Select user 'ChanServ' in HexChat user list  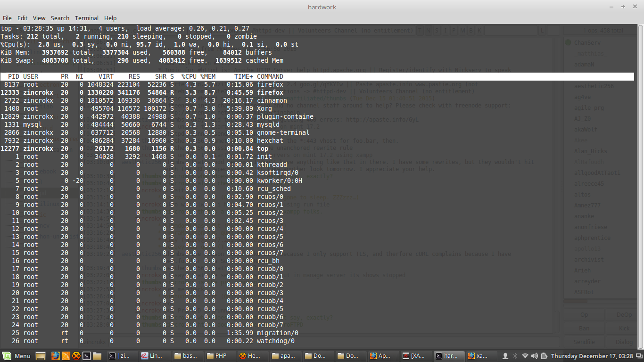coord(587,43)
